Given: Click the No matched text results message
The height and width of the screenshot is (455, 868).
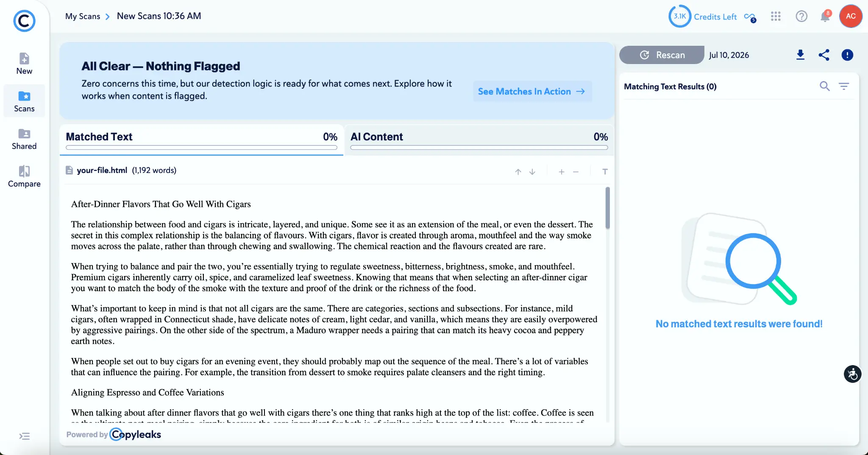Looking at the screenshot, I should point(739,324).
